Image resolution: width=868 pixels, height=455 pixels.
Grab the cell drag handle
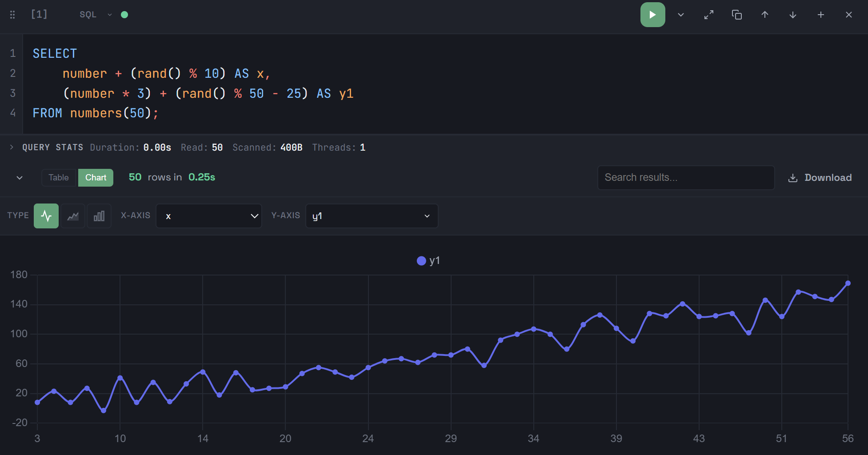tap(12, 15)
